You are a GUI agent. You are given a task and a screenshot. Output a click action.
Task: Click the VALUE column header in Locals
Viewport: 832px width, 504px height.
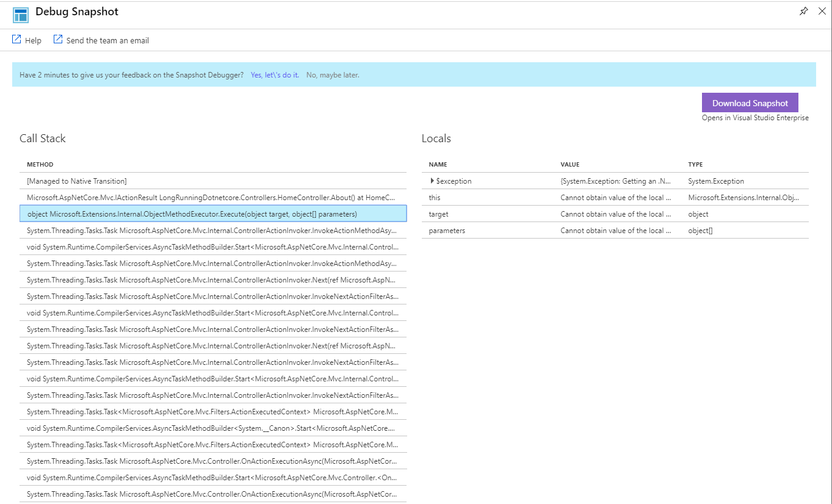click(570, 164)
